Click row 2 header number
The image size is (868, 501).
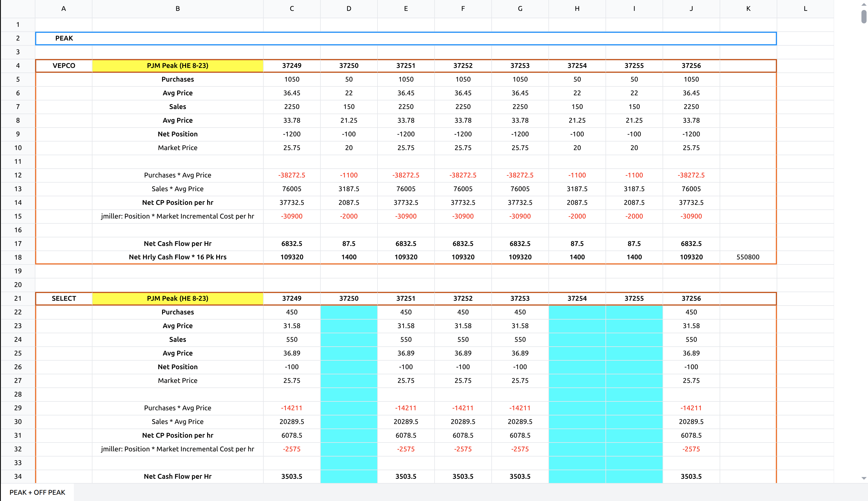click(18, 38)
